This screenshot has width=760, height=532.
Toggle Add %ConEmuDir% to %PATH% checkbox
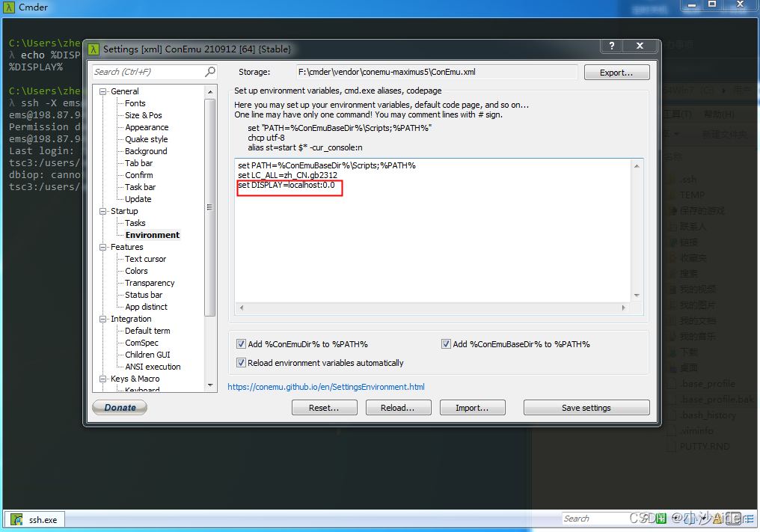[241, 344]
